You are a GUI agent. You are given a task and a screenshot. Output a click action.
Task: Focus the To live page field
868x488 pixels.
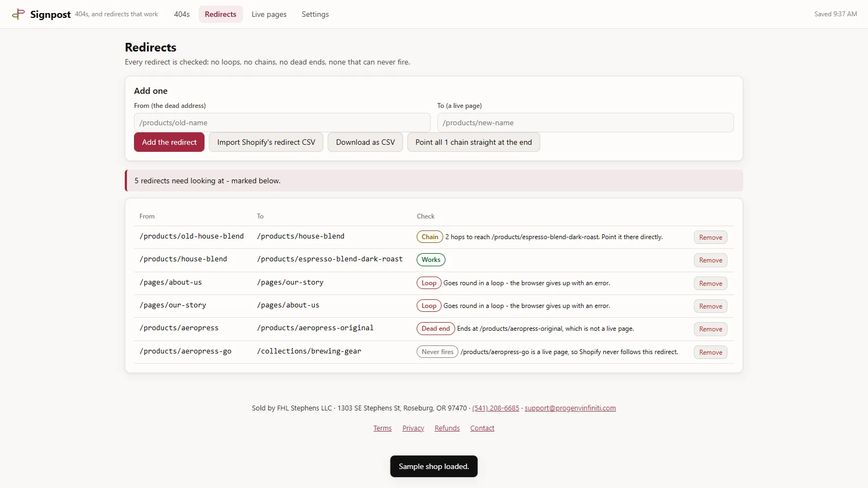(585, 123)
